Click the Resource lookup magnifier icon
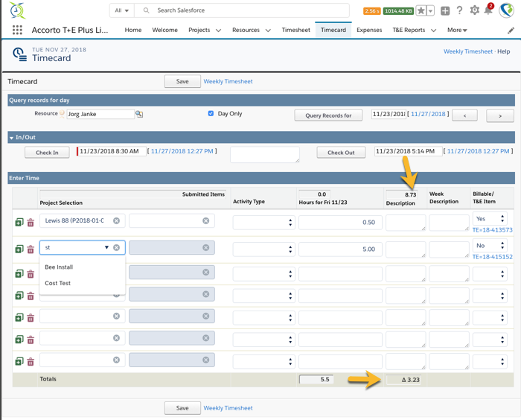Image resolution: width=521 pixels, height=420 pixels. pos(139,114)
